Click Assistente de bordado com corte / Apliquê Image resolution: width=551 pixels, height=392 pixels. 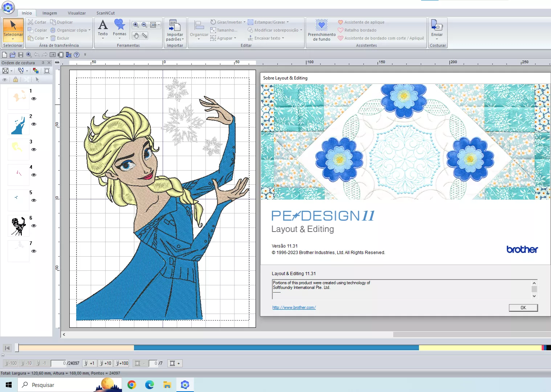[381, 38]
